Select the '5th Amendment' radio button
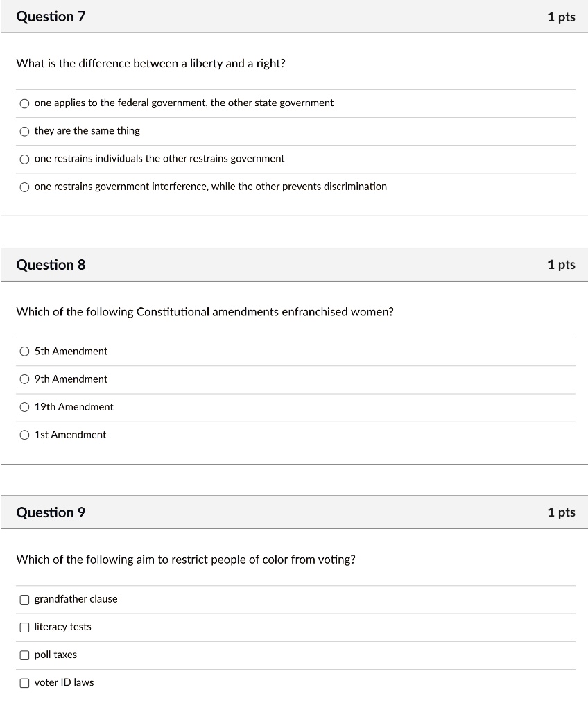This screenshot has width=588, height=710. pos(24,352)
